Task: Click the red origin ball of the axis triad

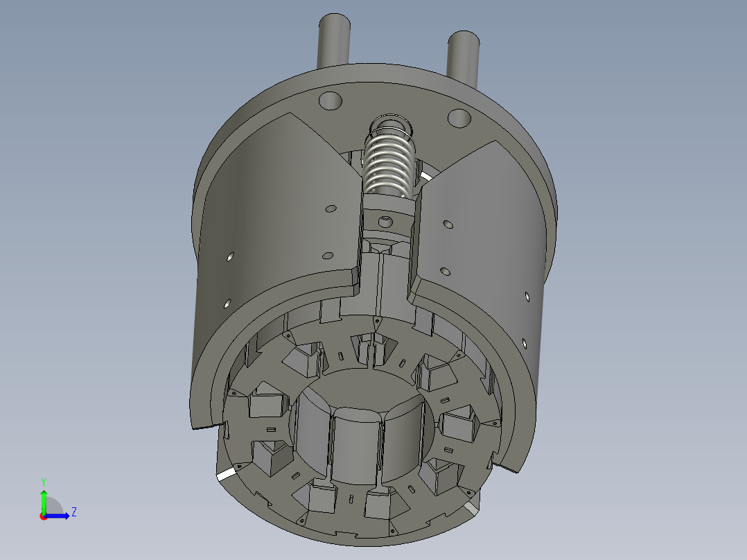Action: pyautogui.click(x=44, y=516)
